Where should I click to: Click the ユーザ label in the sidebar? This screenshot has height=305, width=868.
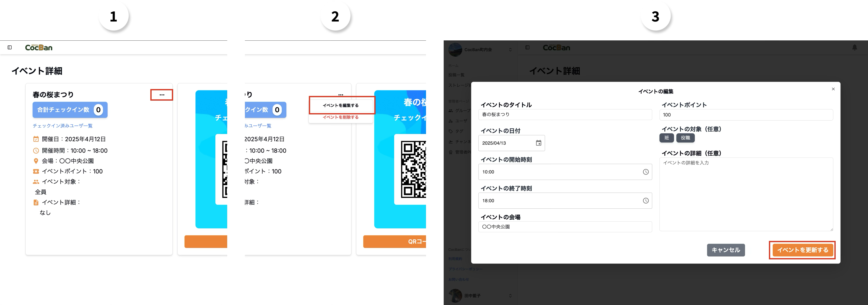[461, 121]
